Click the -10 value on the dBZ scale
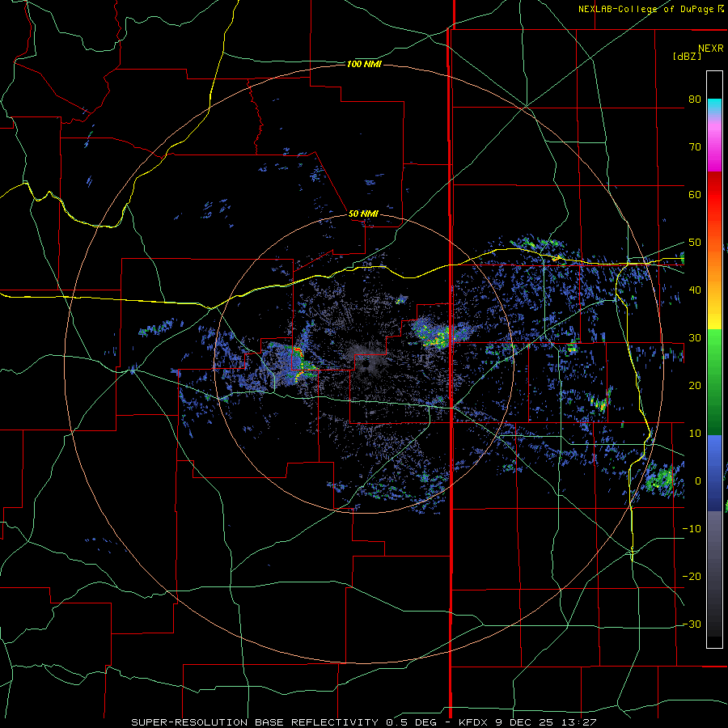This screenshot has width=728, height=728. 692,528
